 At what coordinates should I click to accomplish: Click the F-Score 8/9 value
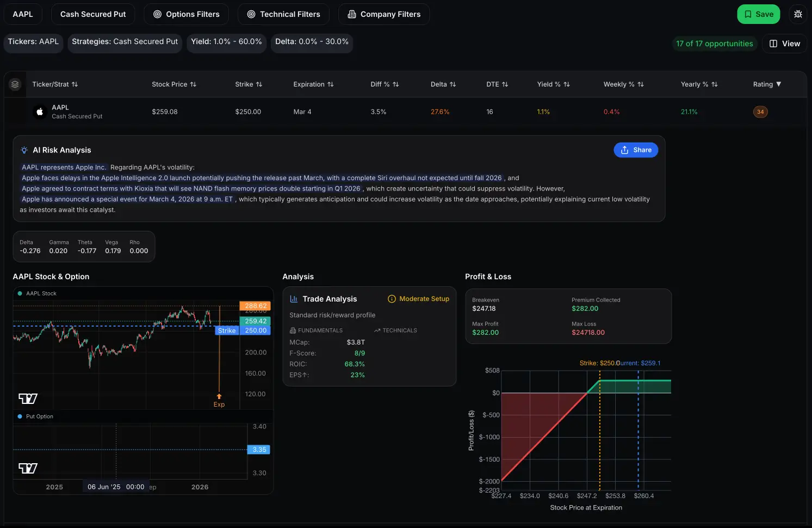[359, 353]
